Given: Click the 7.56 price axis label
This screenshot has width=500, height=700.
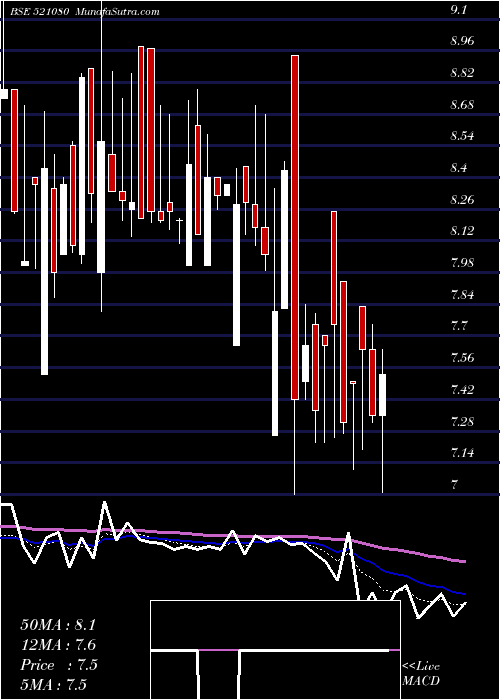Looking at the screenshot, I should (462, 358).
